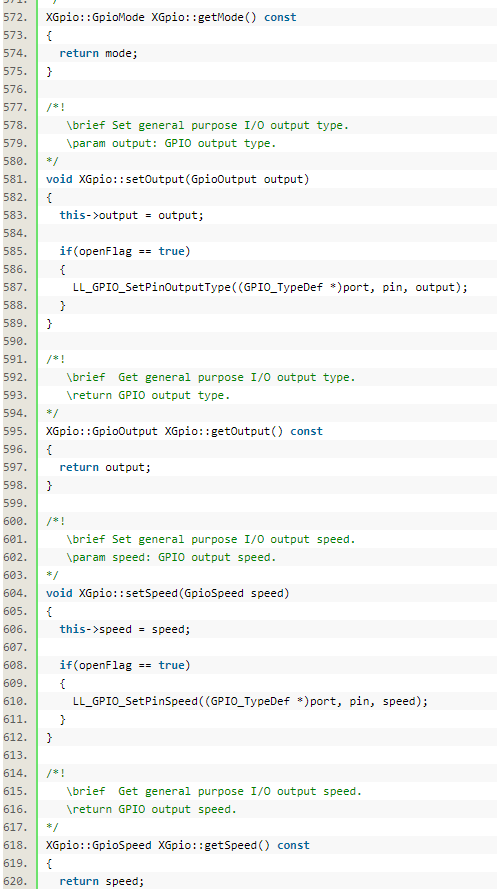The image size is (497, 889).
Task: Click line number 591
Action: [15, 359]
